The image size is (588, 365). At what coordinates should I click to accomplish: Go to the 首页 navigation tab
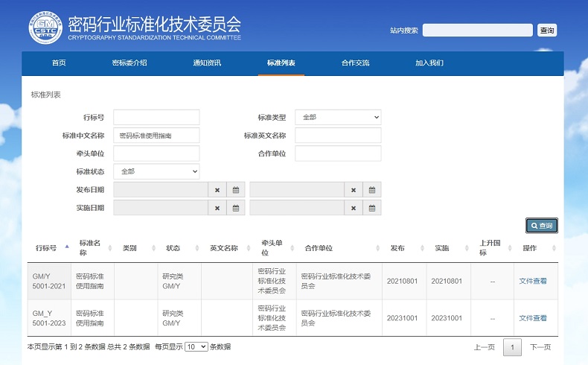59,63
